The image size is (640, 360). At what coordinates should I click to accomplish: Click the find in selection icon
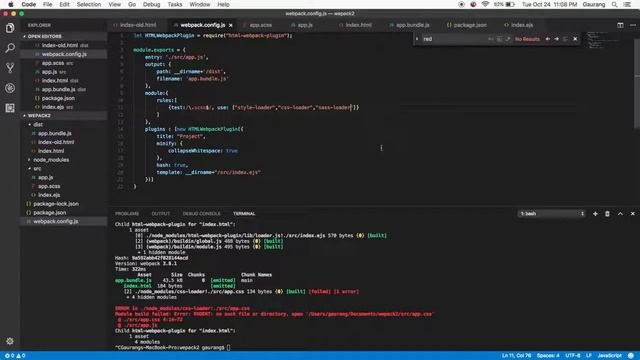tap(565, 39)
